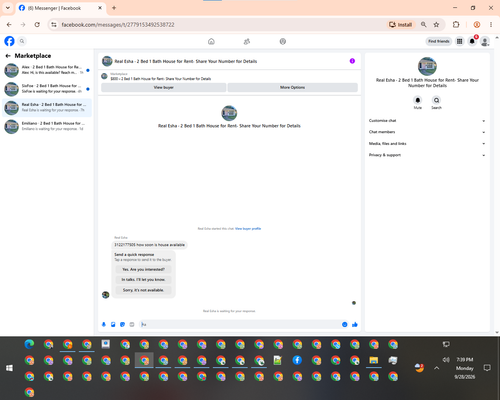The width and height of the screenshot is (500, 400).
Task: Switch to Messenger | Facebook browser tab
Action: point(60,8)
